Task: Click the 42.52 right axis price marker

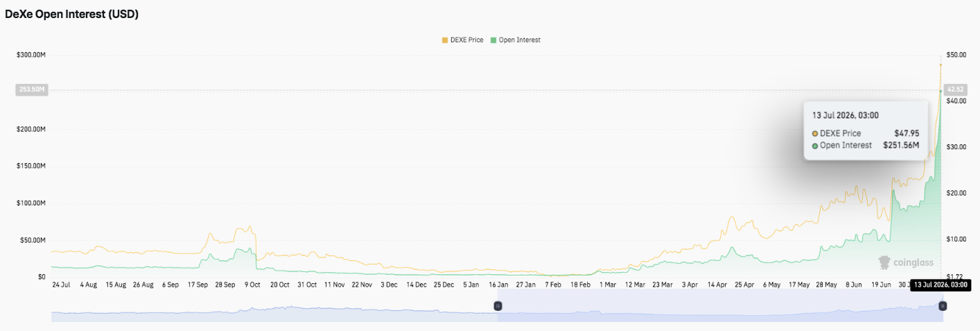Action: [x=956, y=90]
